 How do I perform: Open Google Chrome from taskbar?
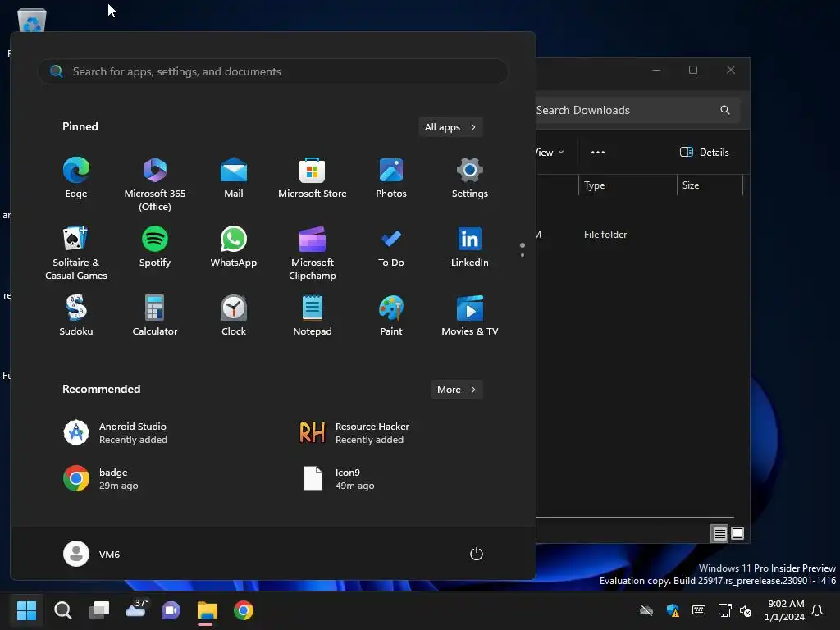(243, 610)
